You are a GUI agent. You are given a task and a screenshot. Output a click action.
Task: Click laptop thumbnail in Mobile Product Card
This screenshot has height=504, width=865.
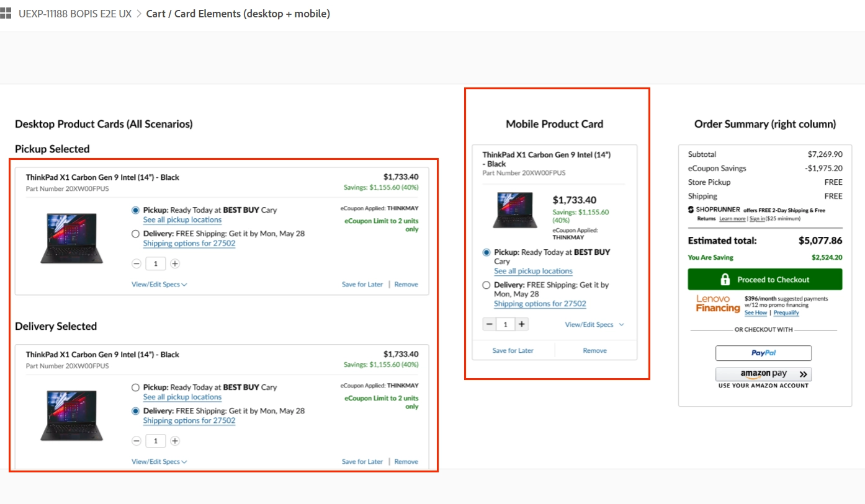[x=516, y=211]
